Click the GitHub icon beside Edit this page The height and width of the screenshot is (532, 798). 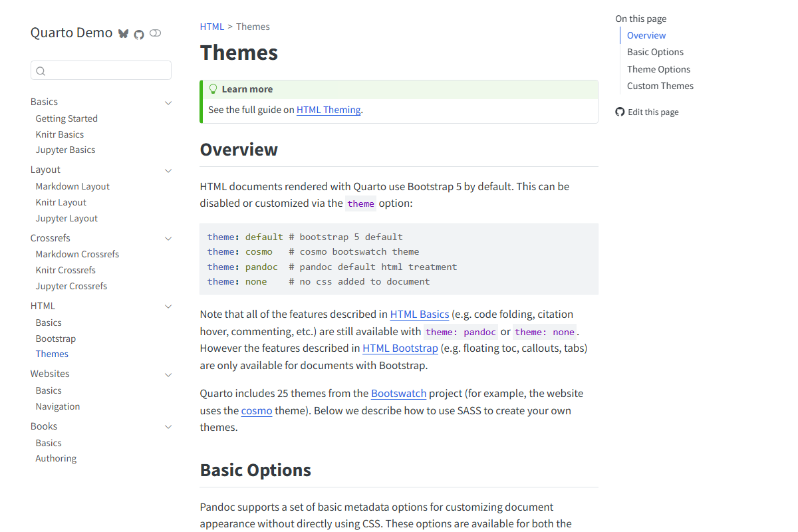click(x=619, y=112)
